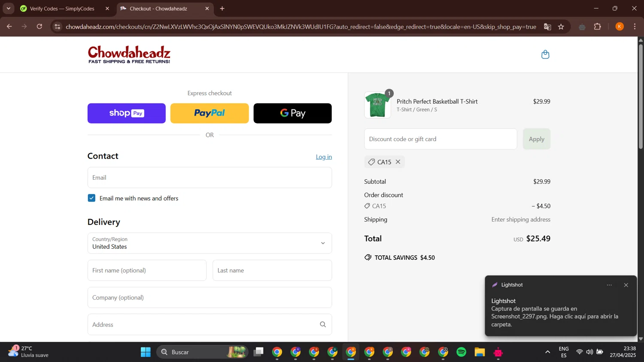Focus the Email input field

210,178
